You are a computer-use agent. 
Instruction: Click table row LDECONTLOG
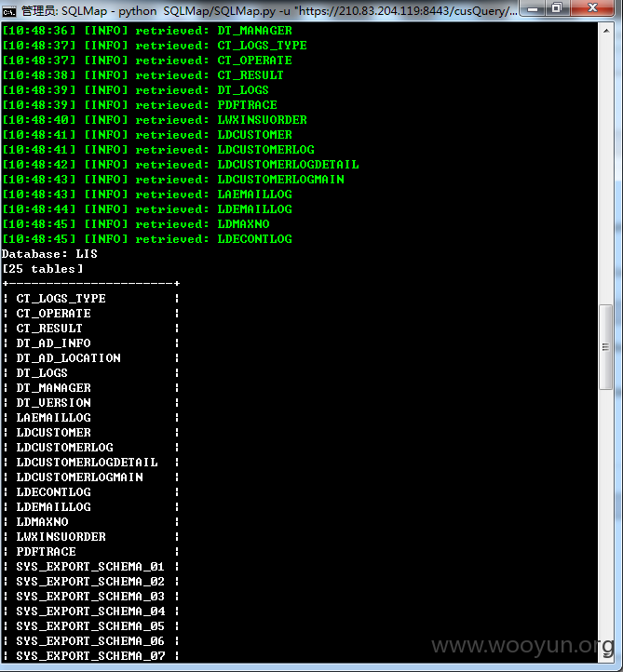[x=91, y=492]
